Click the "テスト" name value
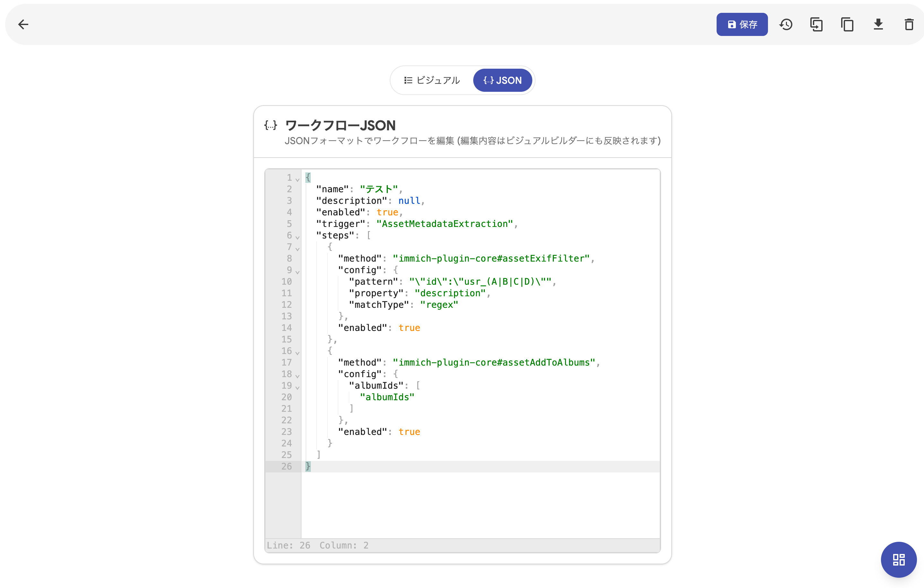 coord(379,189)
